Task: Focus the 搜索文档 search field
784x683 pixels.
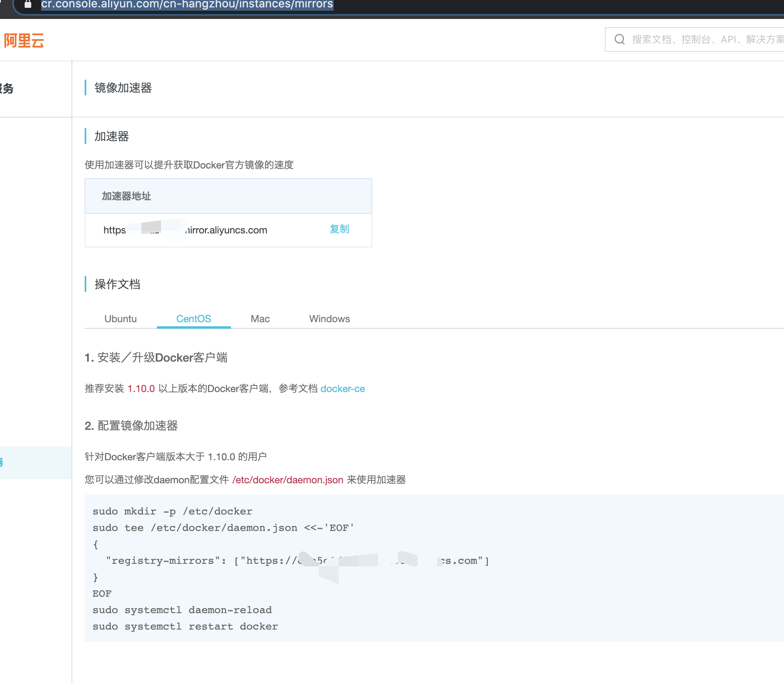Action: [x=694, y=39]
